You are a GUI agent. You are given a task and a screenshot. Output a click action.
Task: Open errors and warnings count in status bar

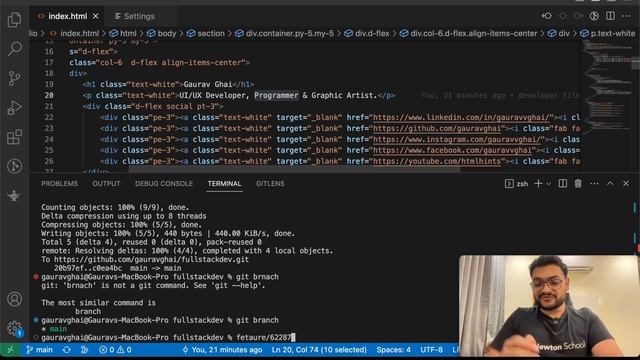click(x=115, y=350)
